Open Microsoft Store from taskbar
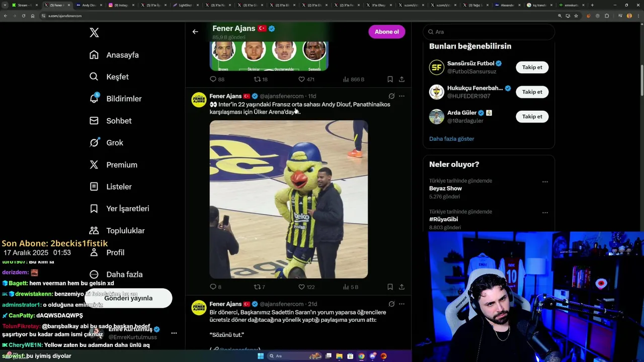The height and width of the screenshot is (362, 644). tap(351, 356)
